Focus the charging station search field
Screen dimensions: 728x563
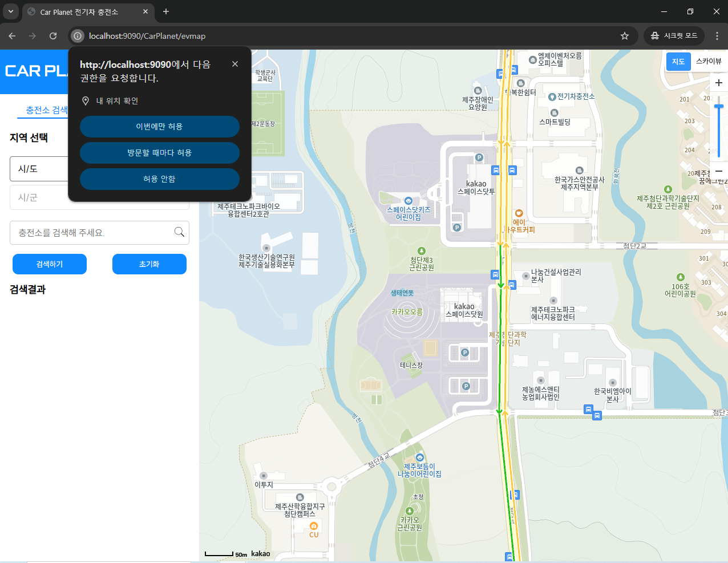(x=99, y=233)
